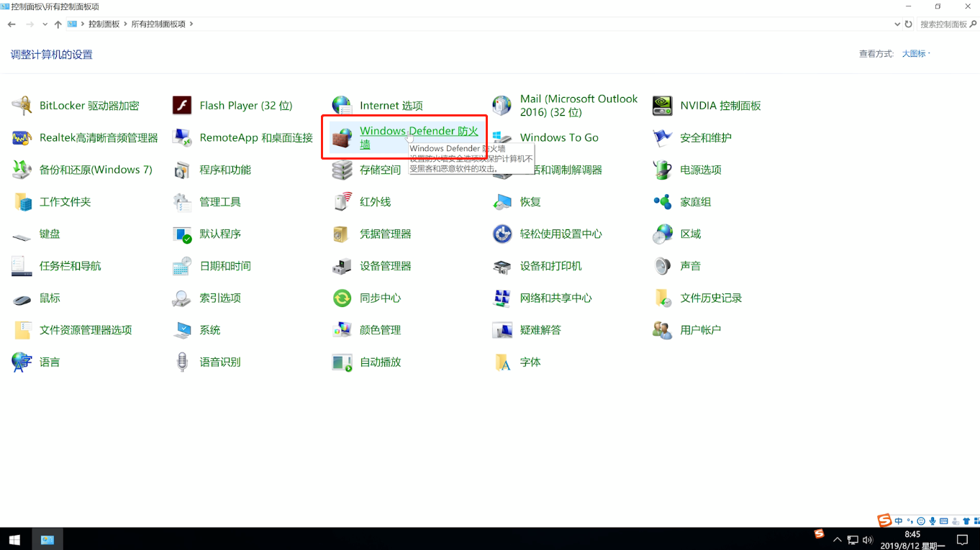
Task: Open the 安全和维护 flag icon
Action: pyautogui.click(x=662, y=137)
